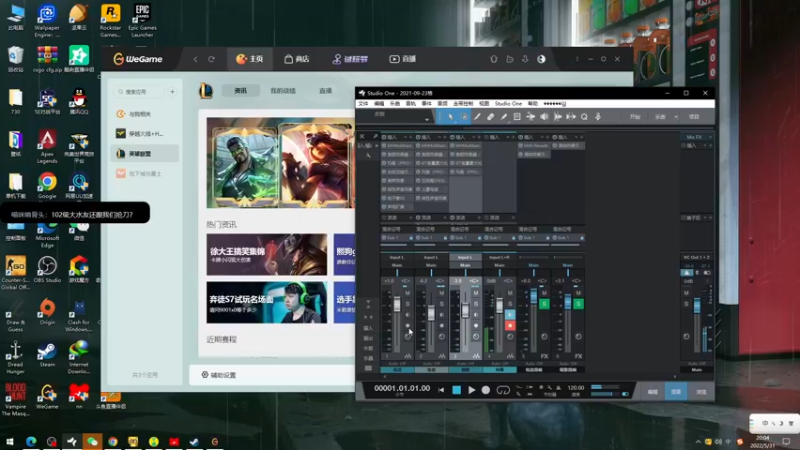This screenshot has width=800, height=450.
Task: Open Input L selector on channel 1
Action: (x=397, y=258)
